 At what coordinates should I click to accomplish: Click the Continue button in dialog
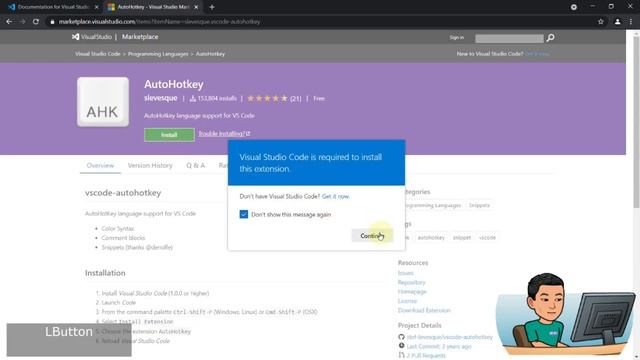(372, 236)
